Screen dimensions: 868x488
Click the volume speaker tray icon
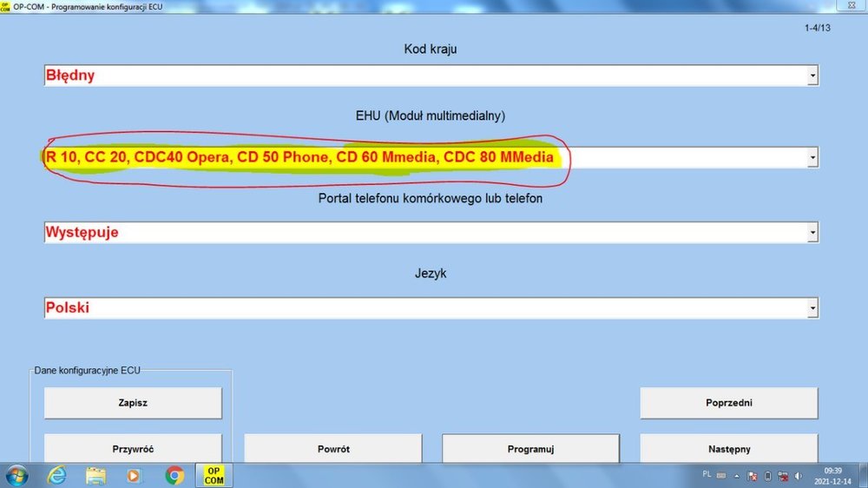point(798,476)
